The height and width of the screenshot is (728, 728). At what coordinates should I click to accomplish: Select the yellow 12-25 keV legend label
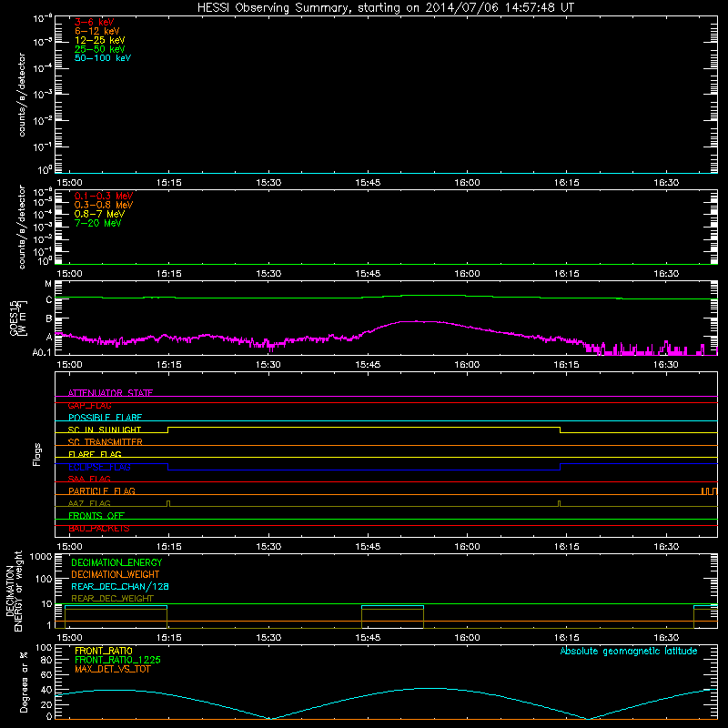99,40
